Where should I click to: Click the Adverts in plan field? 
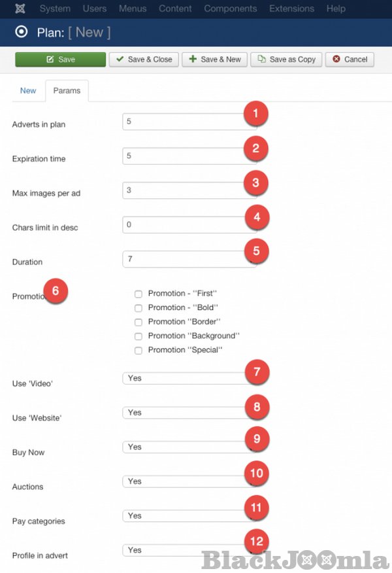[183, 122]
